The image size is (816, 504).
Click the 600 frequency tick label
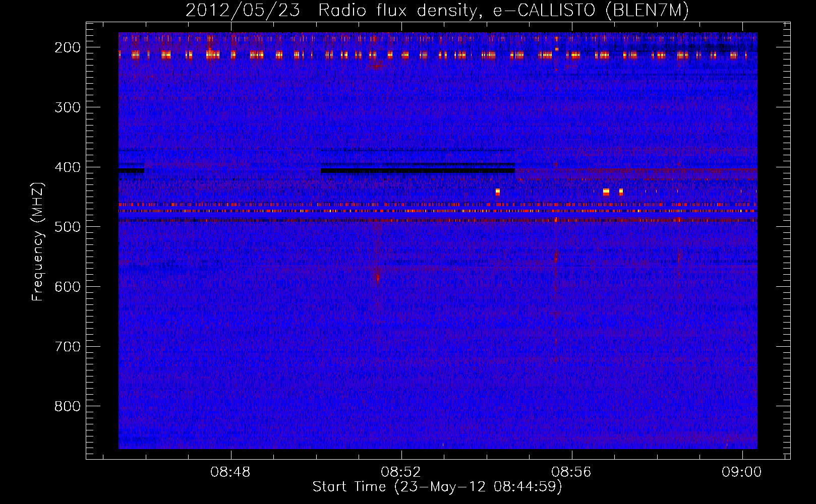(x=68, y=287)
